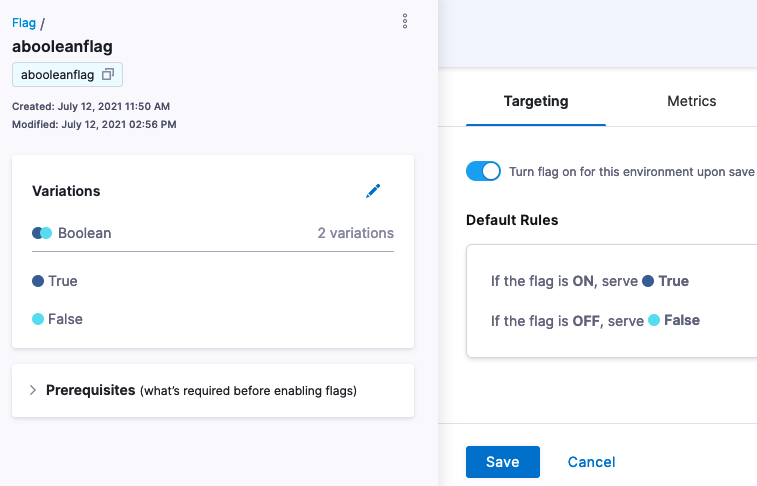Screen dimensions: 757x486
Task: Expand the Prerequisites section chevron
Action: point(33,390)
